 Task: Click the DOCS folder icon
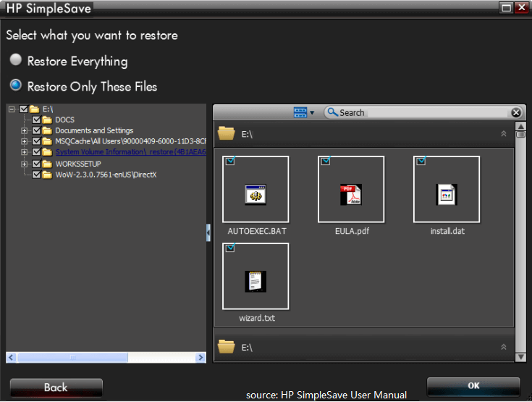point(47,120)
